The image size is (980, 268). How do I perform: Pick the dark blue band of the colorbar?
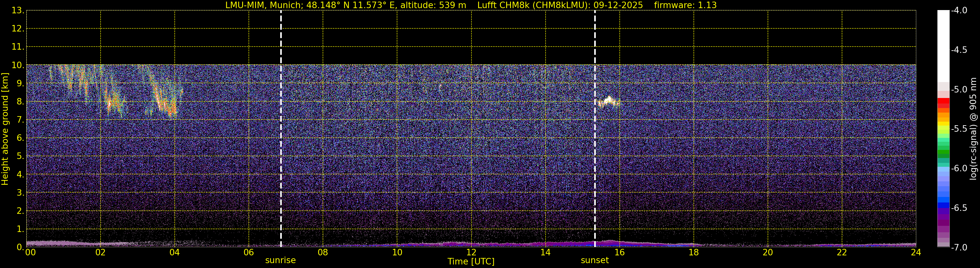(943, 205)
